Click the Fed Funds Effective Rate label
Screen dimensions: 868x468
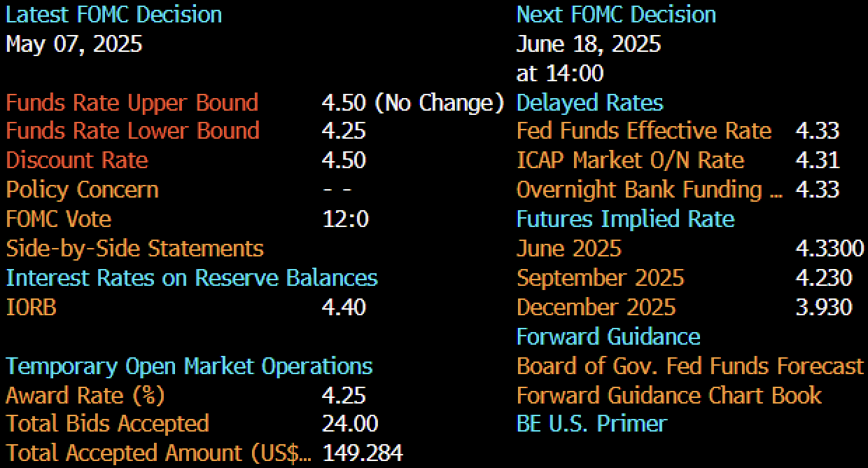coord(643,131)
